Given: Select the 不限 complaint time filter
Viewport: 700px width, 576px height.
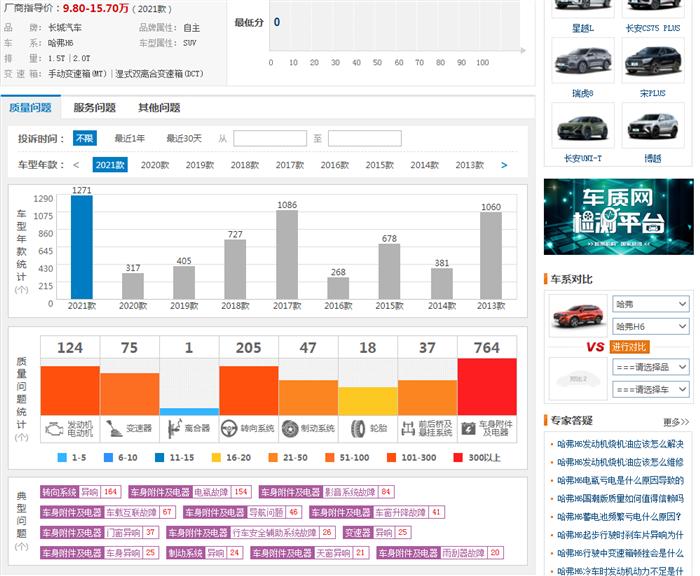Looking at the screenshot, I should (84, 138).
